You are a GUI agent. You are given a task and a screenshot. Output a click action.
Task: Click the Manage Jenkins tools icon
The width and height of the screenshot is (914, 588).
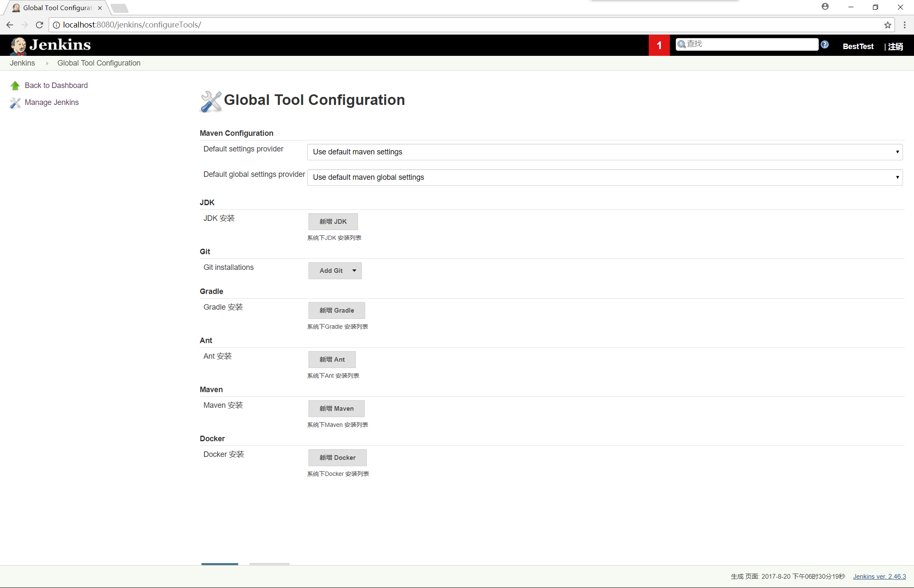15,103
